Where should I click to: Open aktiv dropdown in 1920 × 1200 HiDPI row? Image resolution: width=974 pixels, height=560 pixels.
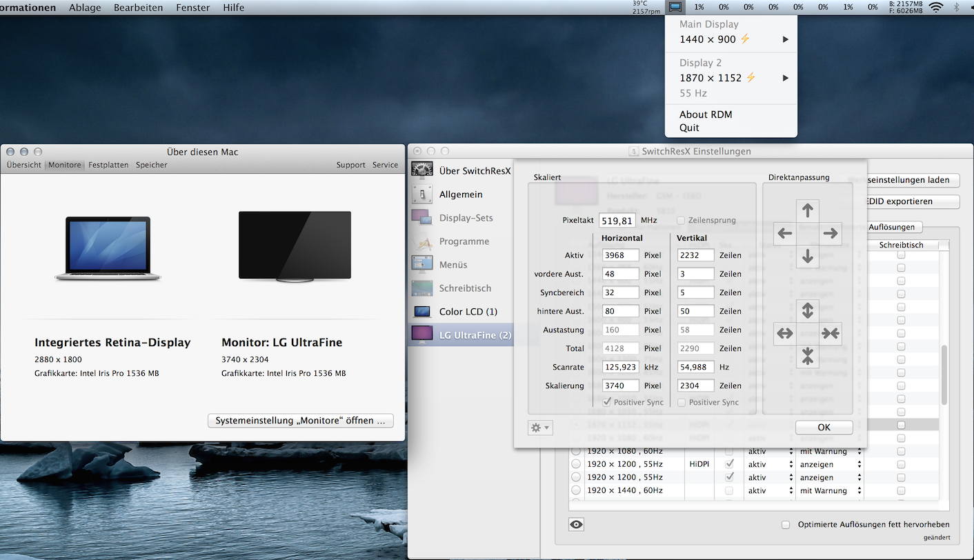pos(770,464)
